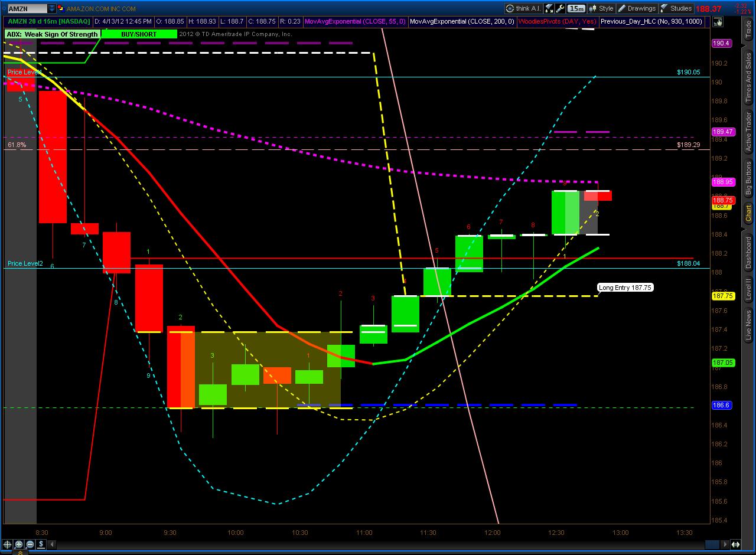Open the think A.I. tool
This screenshot has height=555, width=756.
[x=523, y=8]
